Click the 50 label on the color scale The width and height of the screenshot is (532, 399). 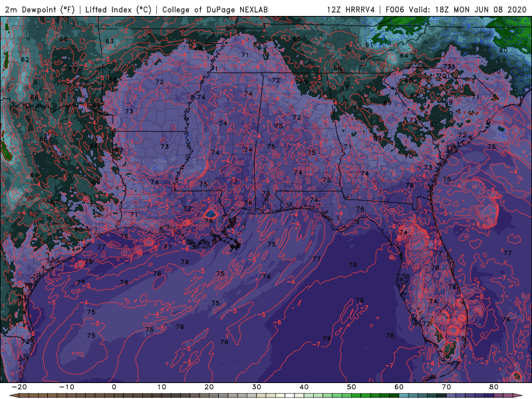pos(352,387)
